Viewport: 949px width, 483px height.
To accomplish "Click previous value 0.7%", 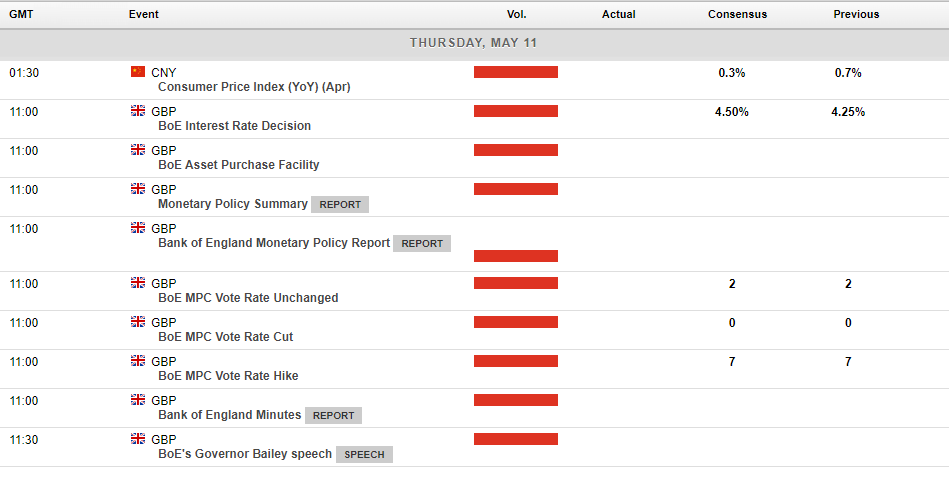I will click(x=848, y=73).
